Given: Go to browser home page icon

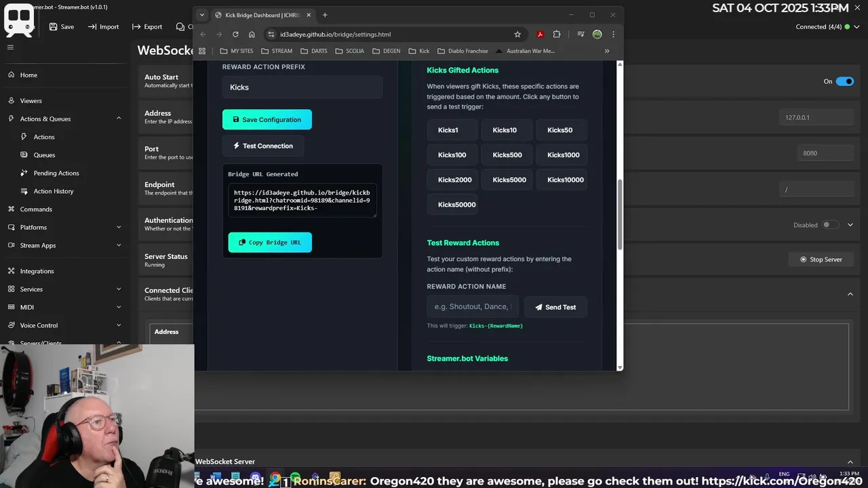Looking at the screenshot, I should [x=252, y=34].
